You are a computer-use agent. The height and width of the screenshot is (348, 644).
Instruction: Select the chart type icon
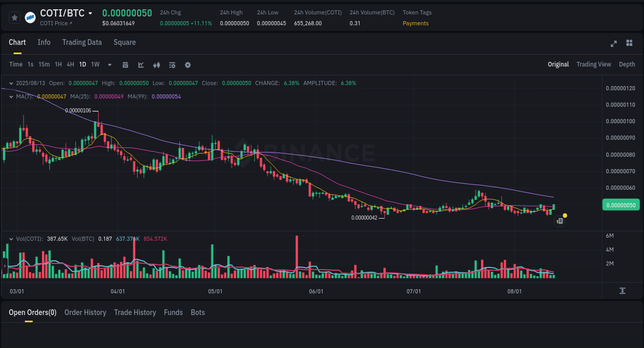click(x=141, y=64)
